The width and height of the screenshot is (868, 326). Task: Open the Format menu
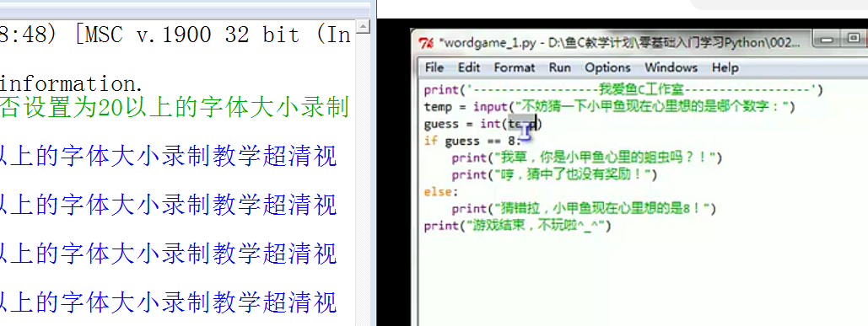point(515,67)
